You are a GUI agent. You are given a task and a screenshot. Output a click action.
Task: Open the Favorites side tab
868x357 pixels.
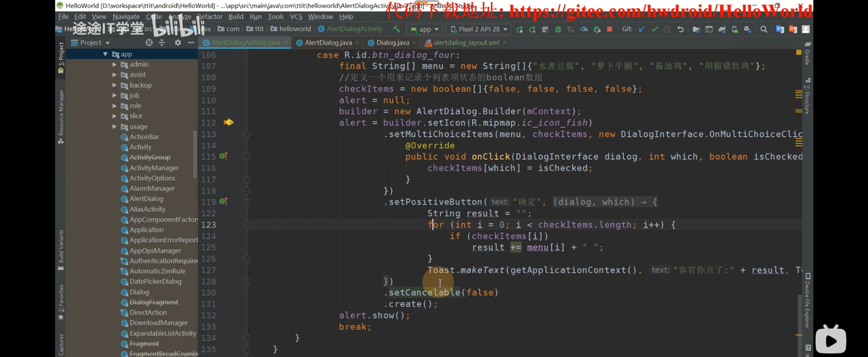tap(60, 301)
